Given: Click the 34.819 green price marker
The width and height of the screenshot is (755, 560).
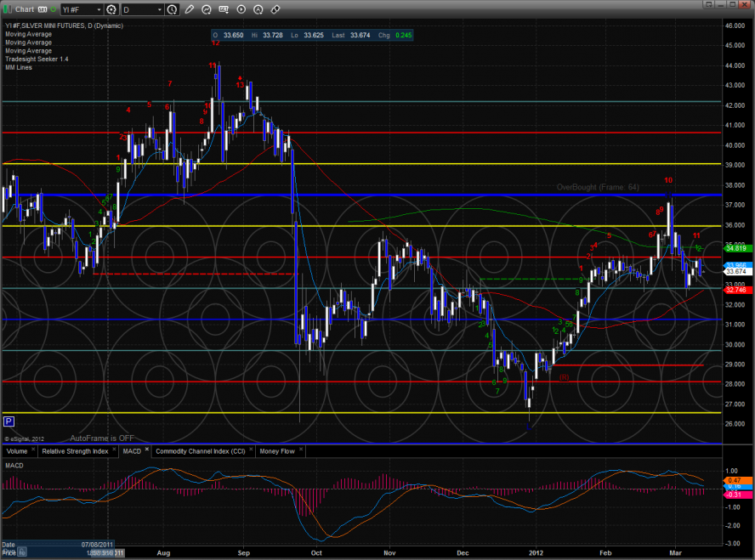Looking at the screenshot, I should click(735, 248).
